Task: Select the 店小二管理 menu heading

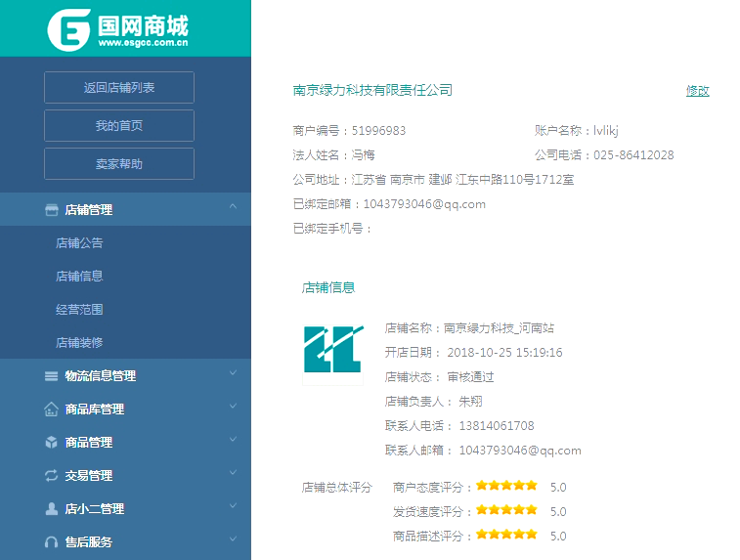Action: pyautogui.click(x=95, y=508)
